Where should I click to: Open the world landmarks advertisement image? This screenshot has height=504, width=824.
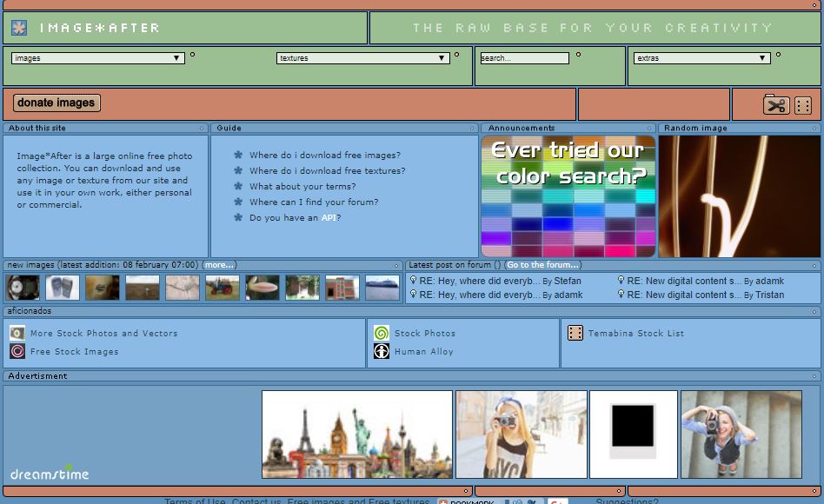(357, 434)
